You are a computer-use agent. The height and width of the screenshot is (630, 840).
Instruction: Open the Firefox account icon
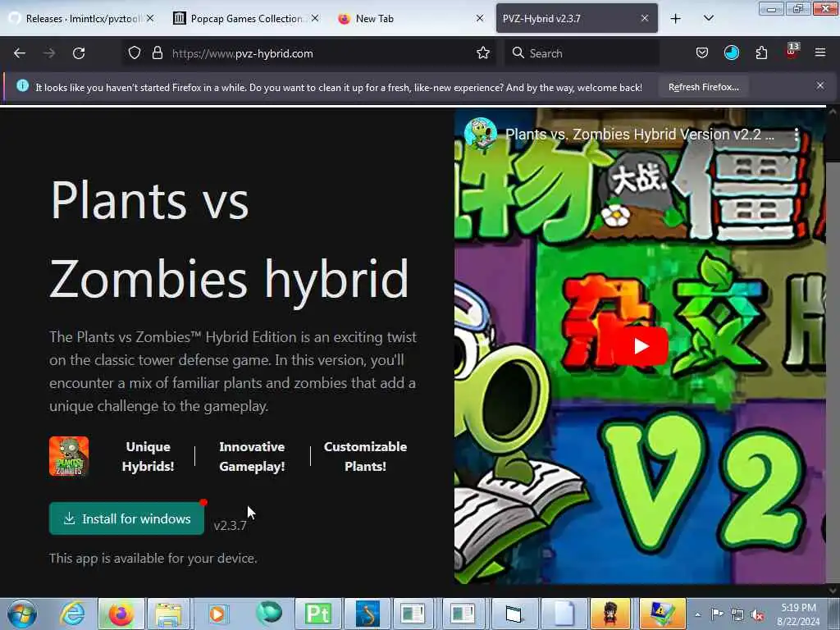731,53
